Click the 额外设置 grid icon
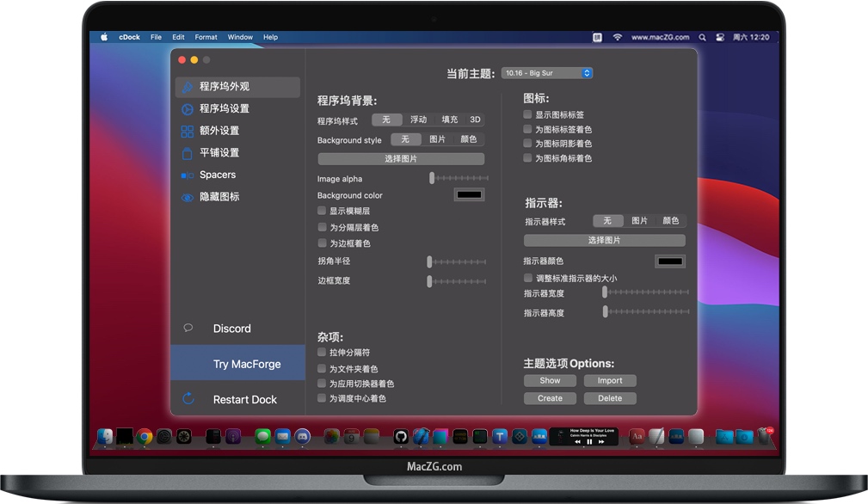The image size is (868, 504). click(188, 131)
